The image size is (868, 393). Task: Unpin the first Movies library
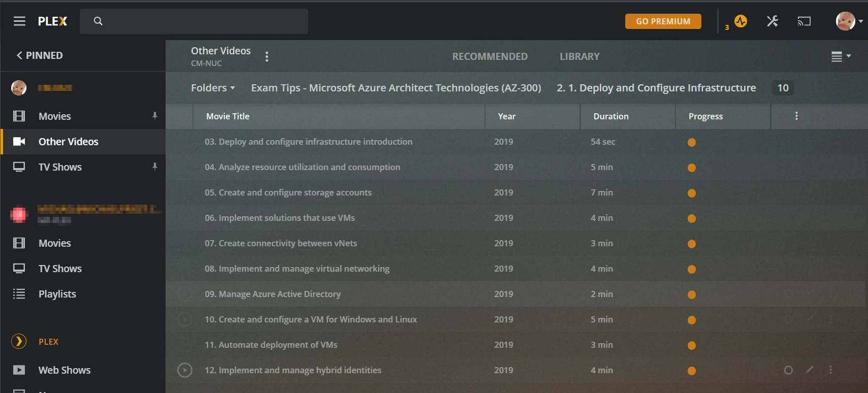(155, 116)
